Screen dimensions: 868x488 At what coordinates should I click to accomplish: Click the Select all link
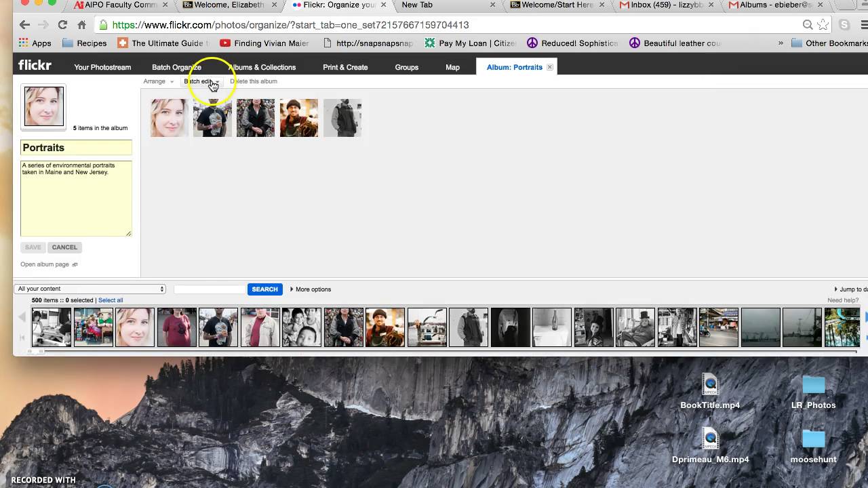[111, 300]
